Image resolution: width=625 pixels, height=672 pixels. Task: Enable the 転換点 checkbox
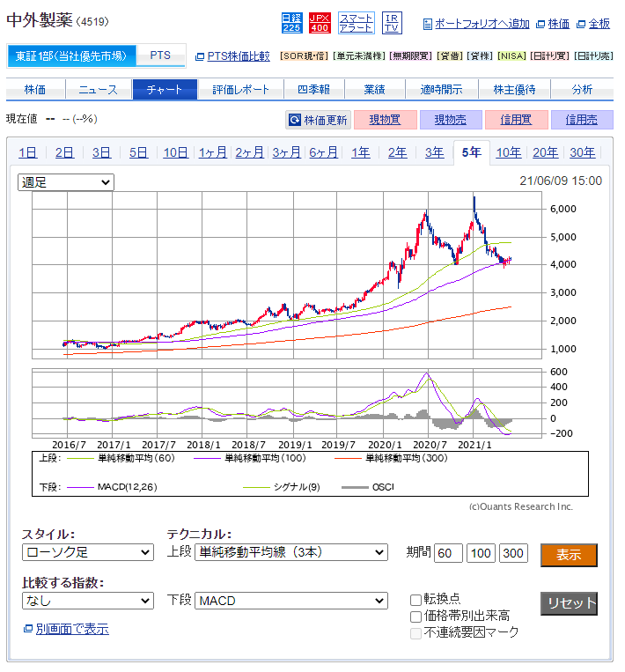click(415, 600)
